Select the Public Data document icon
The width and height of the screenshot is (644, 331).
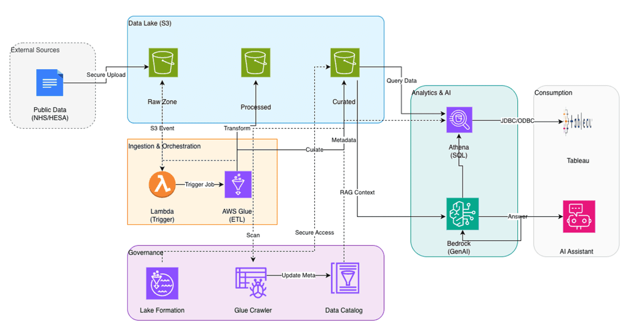[x=49, y=82]
